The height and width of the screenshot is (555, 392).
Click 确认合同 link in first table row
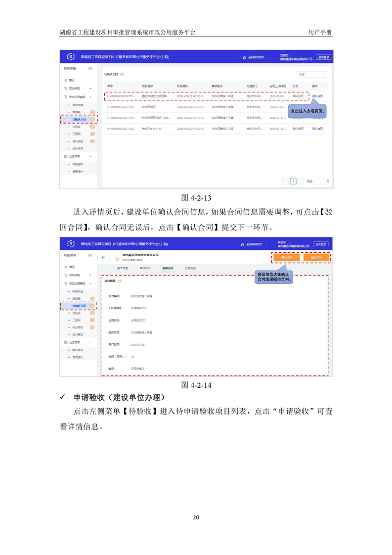point(317,96)
